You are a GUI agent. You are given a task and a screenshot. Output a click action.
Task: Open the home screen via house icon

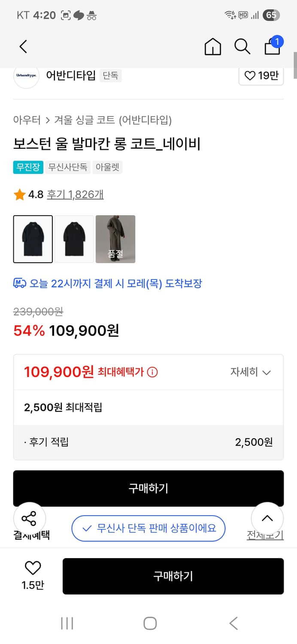pyautogui.click(x=212, y=46)
